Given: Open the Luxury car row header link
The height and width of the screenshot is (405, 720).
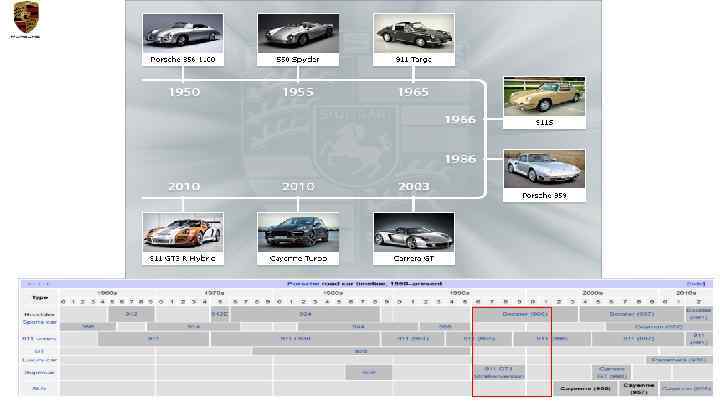Looking at the screenshot, I should coord(39,360).
